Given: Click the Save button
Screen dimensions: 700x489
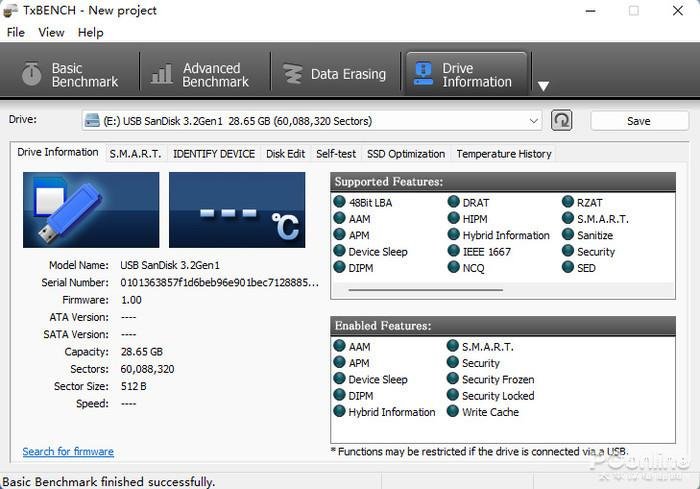Looking at the screenshot, I should (x=639, y=121).
